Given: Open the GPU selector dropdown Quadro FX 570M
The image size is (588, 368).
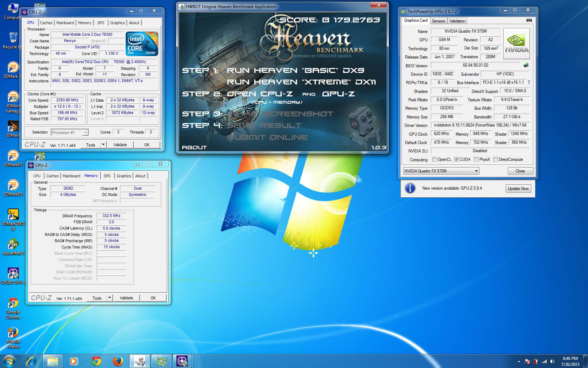Looking at the screenshot, I should (441, 171).
